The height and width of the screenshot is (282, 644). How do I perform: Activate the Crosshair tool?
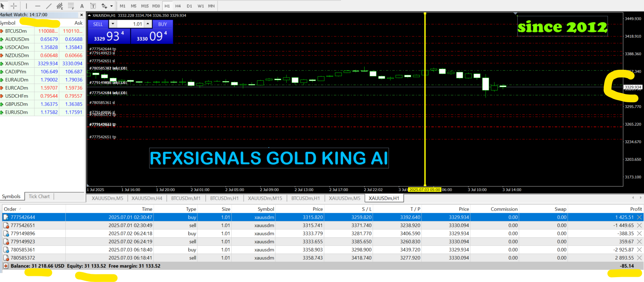pyautogui.click(x=13, y=6)
